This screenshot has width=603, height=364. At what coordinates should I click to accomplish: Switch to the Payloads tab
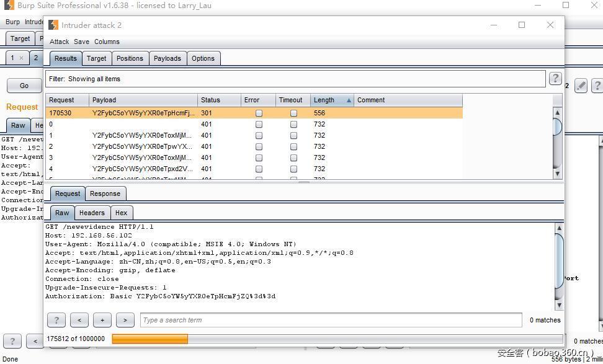tap(167, 58)
